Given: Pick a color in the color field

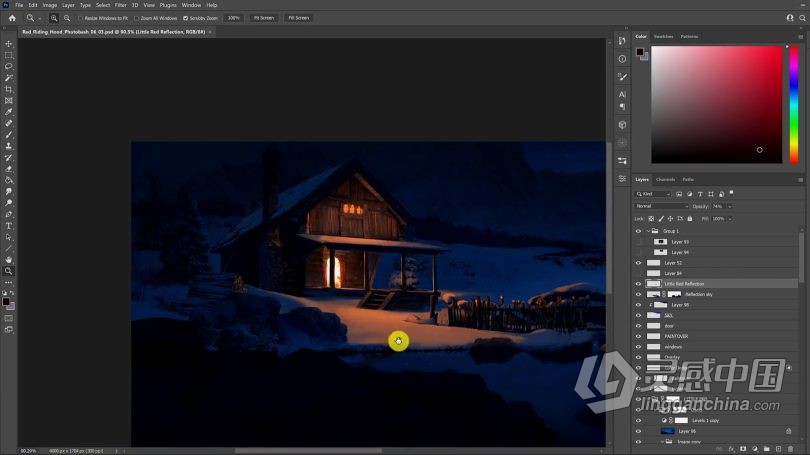Looking at the screenshot, I should click(x=716, y=104).
